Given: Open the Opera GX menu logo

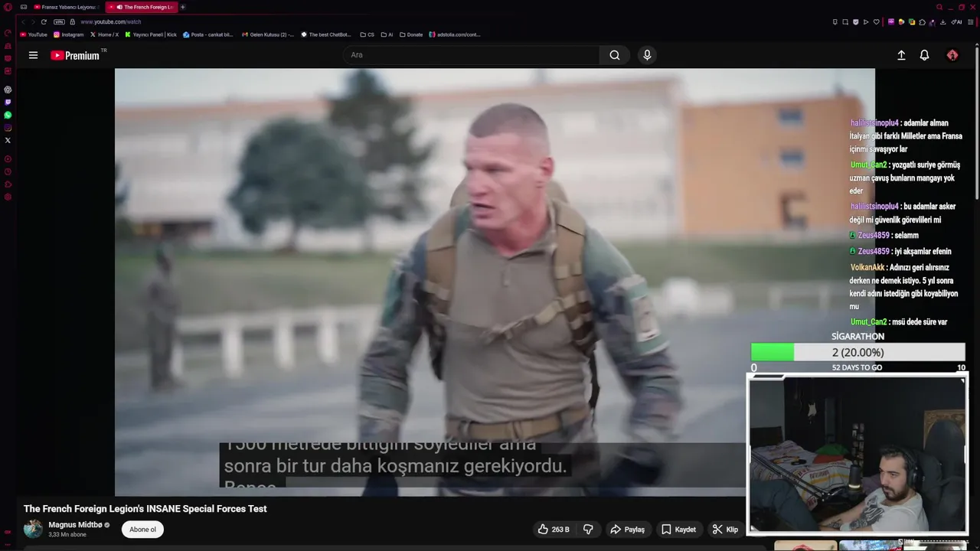Looking at the screenshot, I should point(8,7).
